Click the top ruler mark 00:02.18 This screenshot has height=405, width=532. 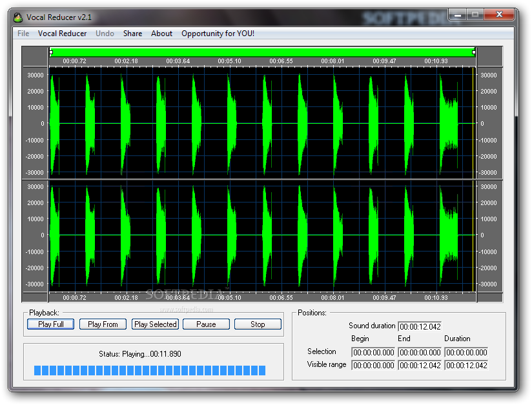[x=126, y=61]
